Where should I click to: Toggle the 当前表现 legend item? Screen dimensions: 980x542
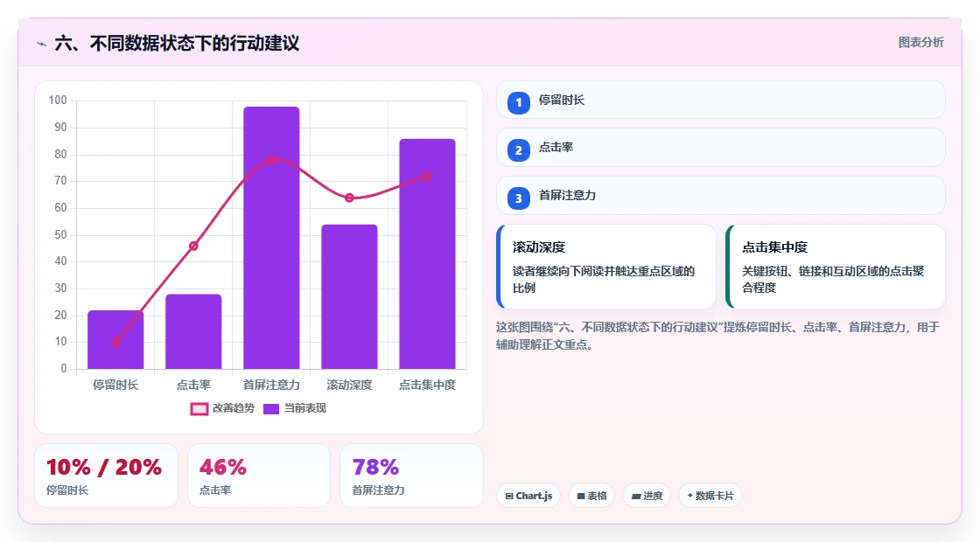294,408
